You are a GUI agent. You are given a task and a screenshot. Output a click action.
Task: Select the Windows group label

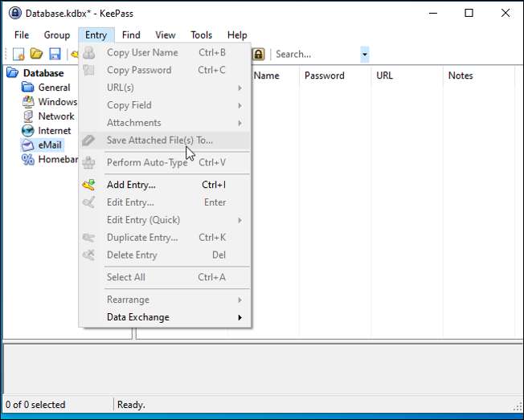pyautogui.click(x=58, y=102)
